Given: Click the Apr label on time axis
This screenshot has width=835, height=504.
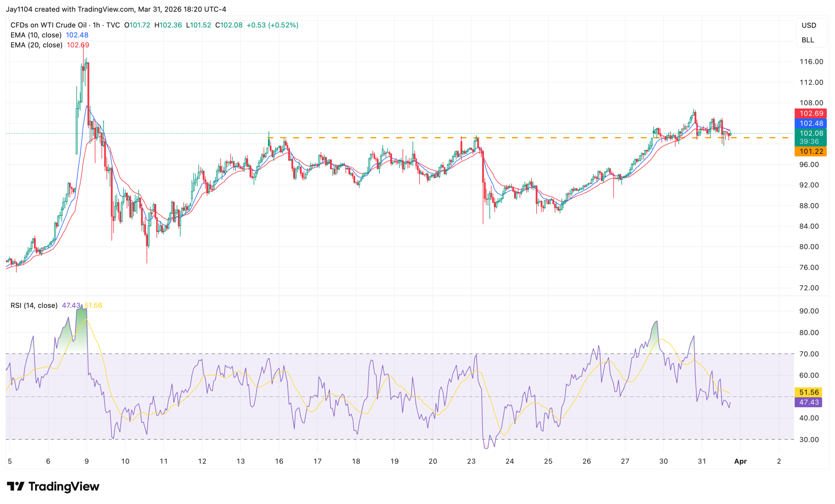Looking at the screenshot, I should (x=740, y=461).
